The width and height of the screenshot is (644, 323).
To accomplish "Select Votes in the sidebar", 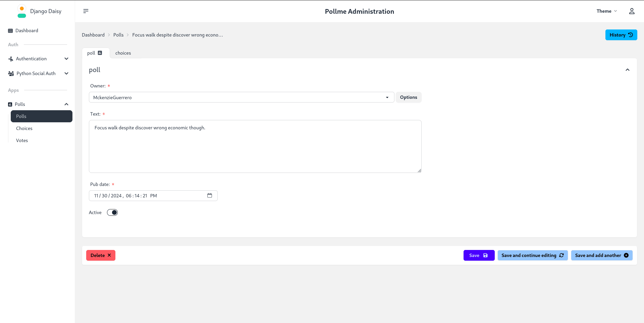I will coord(22,140).
